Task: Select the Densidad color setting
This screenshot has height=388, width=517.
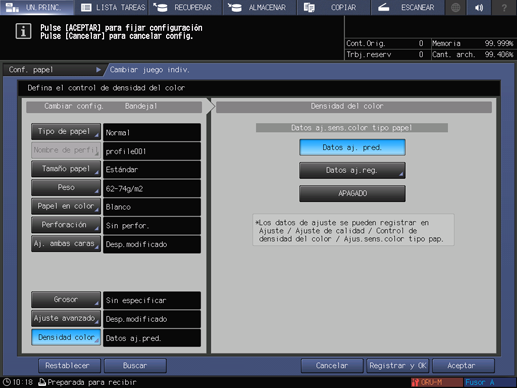Action: point(66,337)
